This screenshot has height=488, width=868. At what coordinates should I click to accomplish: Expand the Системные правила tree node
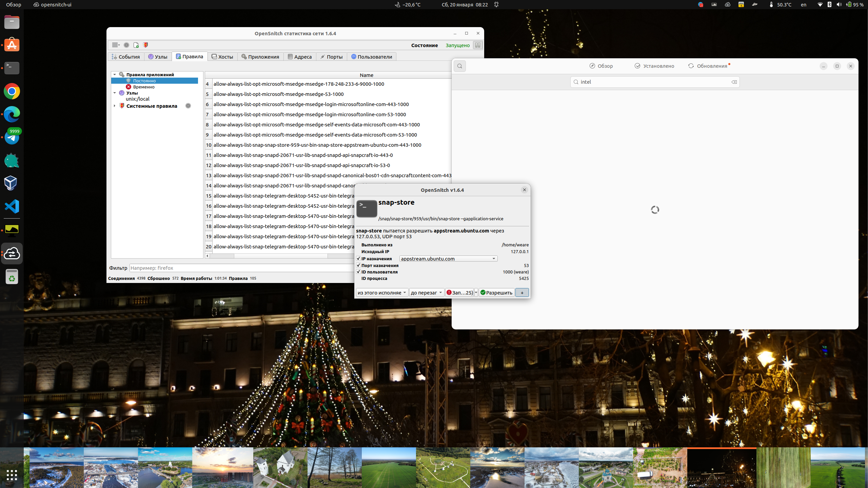pos(115,106)
